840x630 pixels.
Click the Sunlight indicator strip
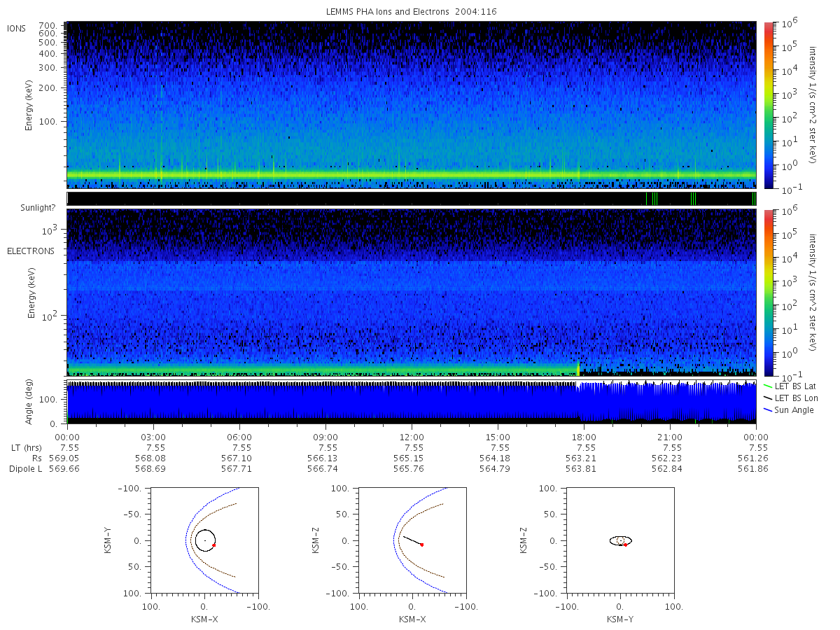pos(412,199)
